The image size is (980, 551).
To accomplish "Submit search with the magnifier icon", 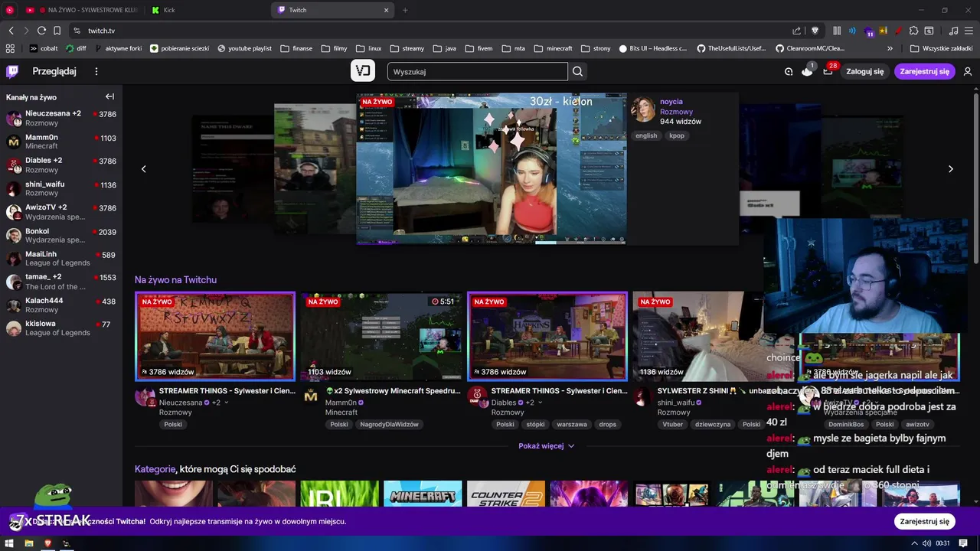I will 578,71.
